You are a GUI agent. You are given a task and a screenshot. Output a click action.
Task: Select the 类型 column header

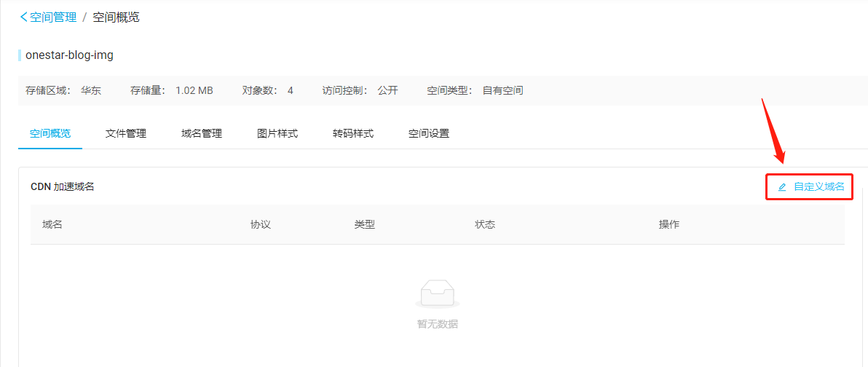tap(364, 224)
